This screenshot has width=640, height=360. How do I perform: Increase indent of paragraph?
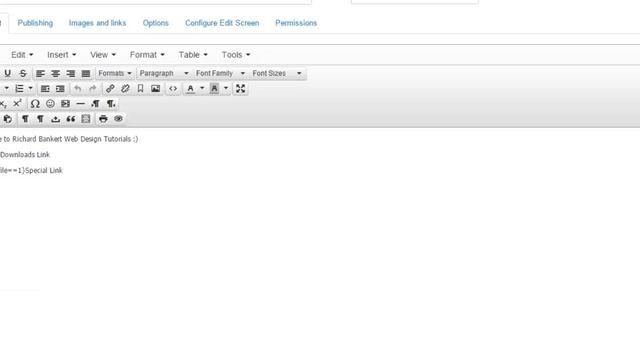click(x=60, y=89)
